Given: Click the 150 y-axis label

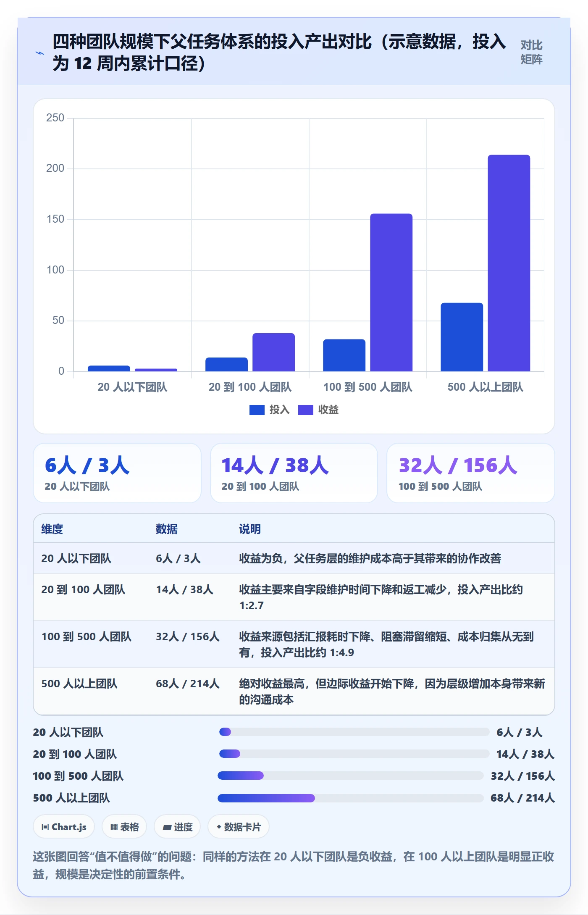Looking at the screenshot, I should pos(55,219).
